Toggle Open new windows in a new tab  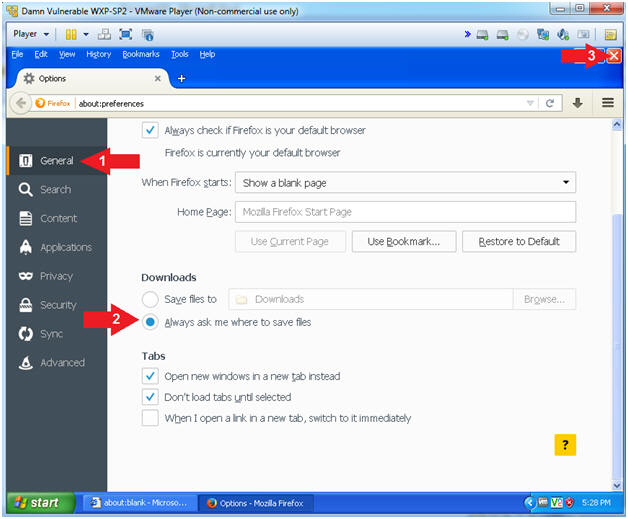(150, 376)
